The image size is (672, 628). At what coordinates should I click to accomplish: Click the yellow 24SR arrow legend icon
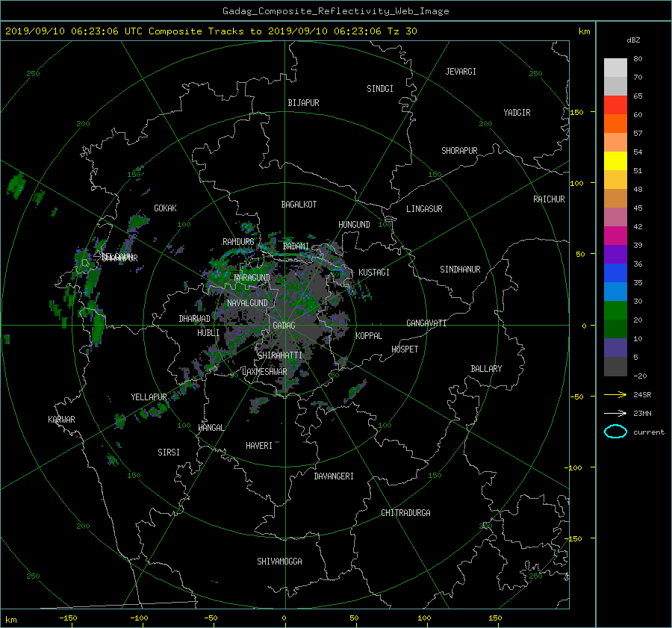pyautogui.click(x=615, y=394)
